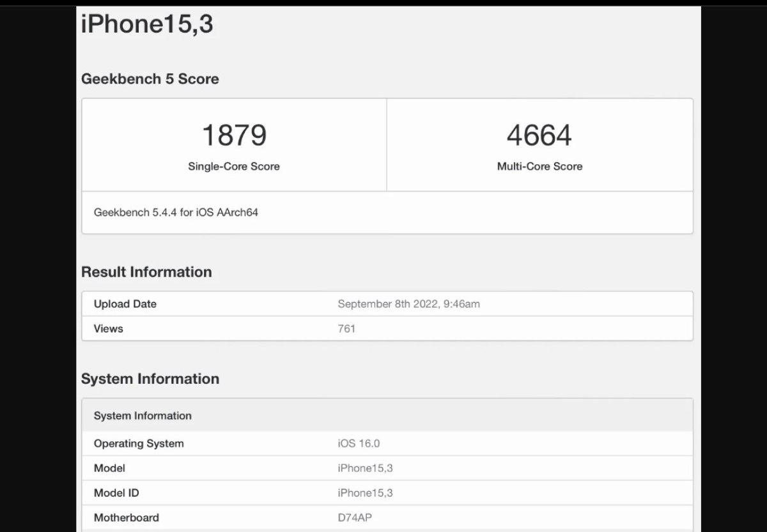Click the Result Information heading
Image resolution: width=767 pixels, height=532 pixels.
[x=146, y=272]
